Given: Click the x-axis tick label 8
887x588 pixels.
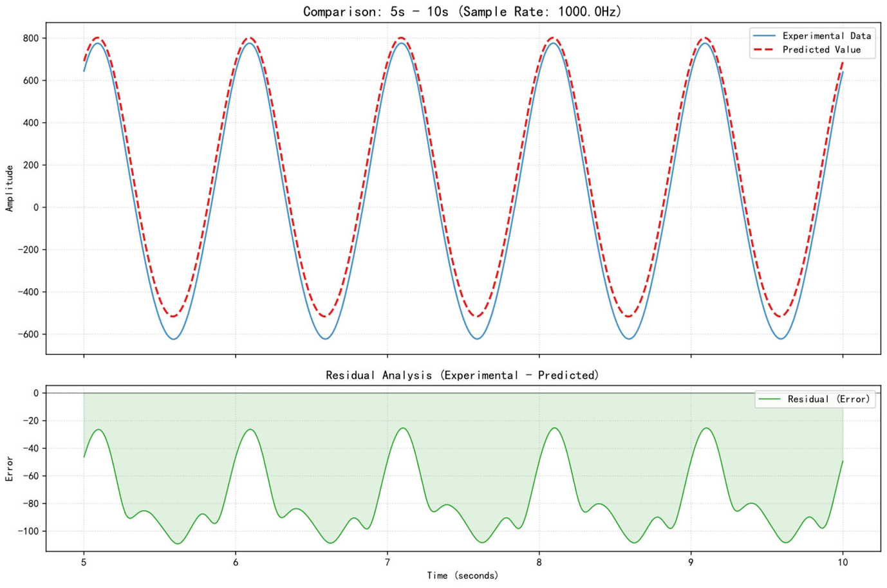Looking at the screenshot, I should [539, 562].
